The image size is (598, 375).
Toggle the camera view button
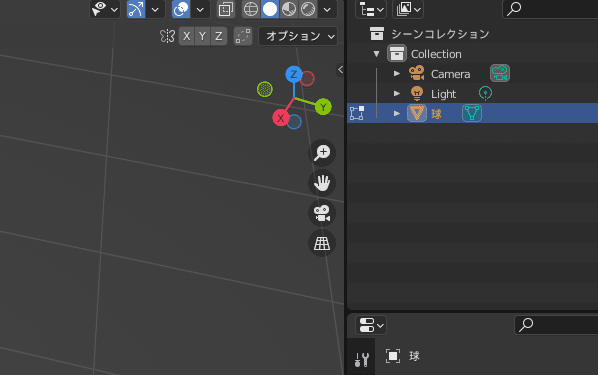(322, 213)
